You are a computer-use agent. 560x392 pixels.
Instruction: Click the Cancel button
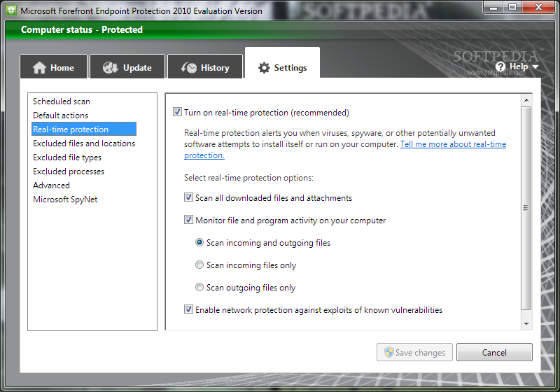pos(494,352)
